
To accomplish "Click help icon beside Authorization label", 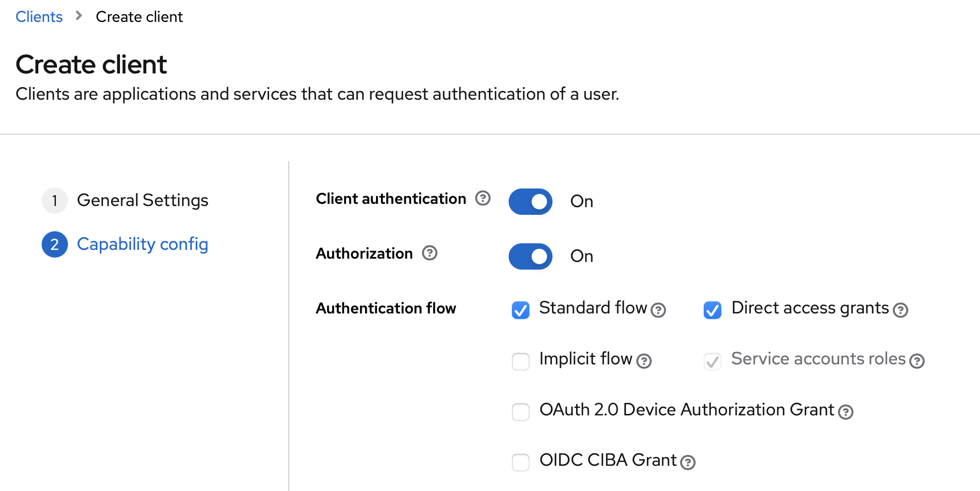I will pyautogui.click(x=430, y=253).
